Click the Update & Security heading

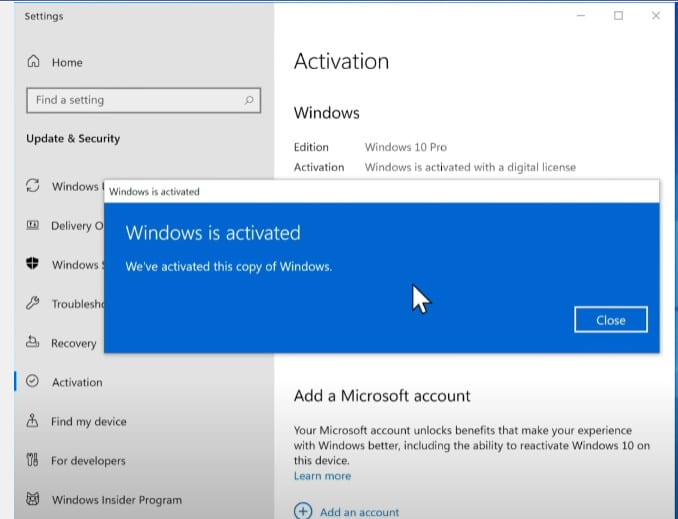pyautogui.click(x=73, y=138)
